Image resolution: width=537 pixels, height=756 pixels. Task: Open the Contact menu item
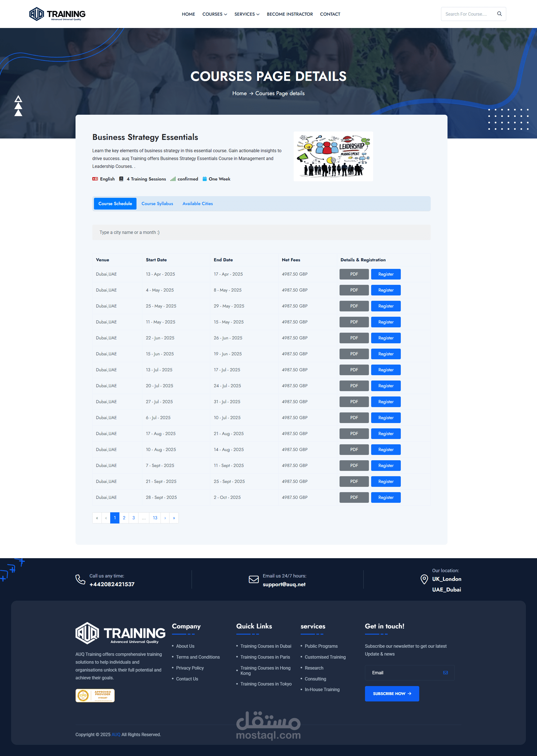coord(330,14)
